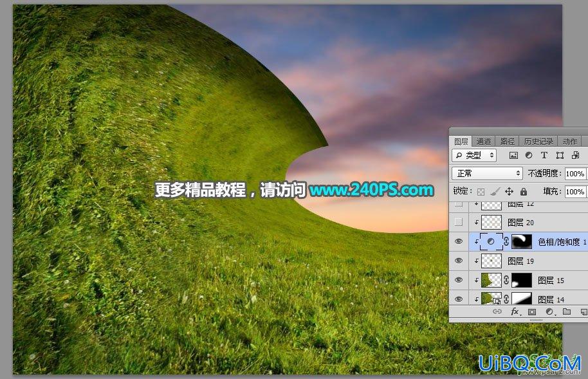Select layer 图层 14 by name
Viewport: 588px width, 379px height.
(x=551, y=299)
